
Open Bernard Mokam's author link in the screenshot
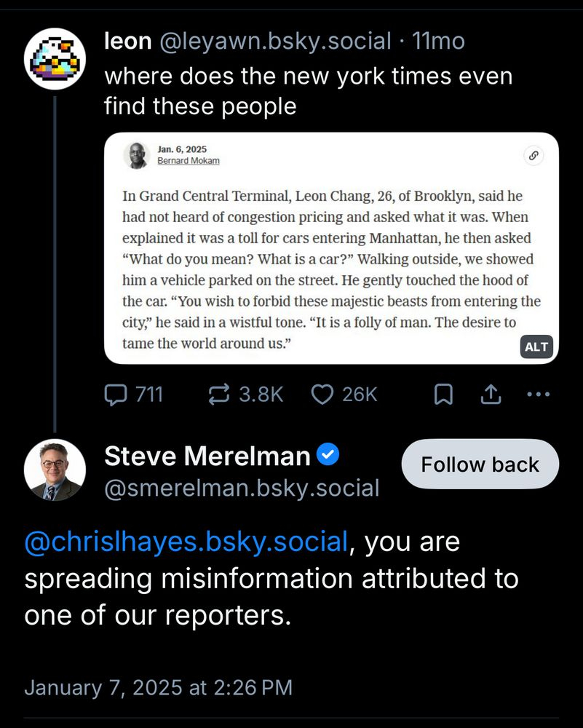pyautogui.click(x=188, y=161)
